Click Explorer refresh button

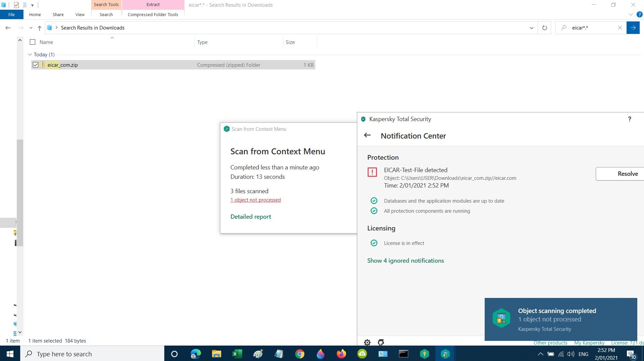pyautogui.click(x=544, y=28)
